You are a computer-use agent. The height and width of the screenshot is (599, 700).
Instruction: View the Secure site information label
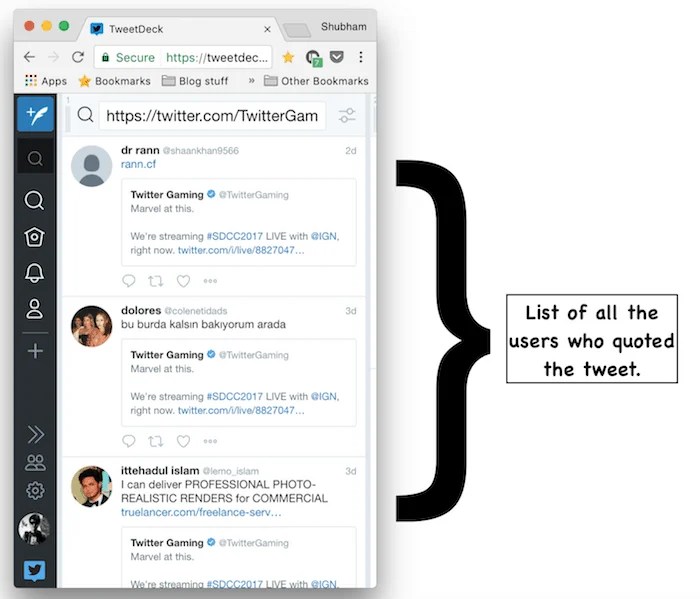129,58
